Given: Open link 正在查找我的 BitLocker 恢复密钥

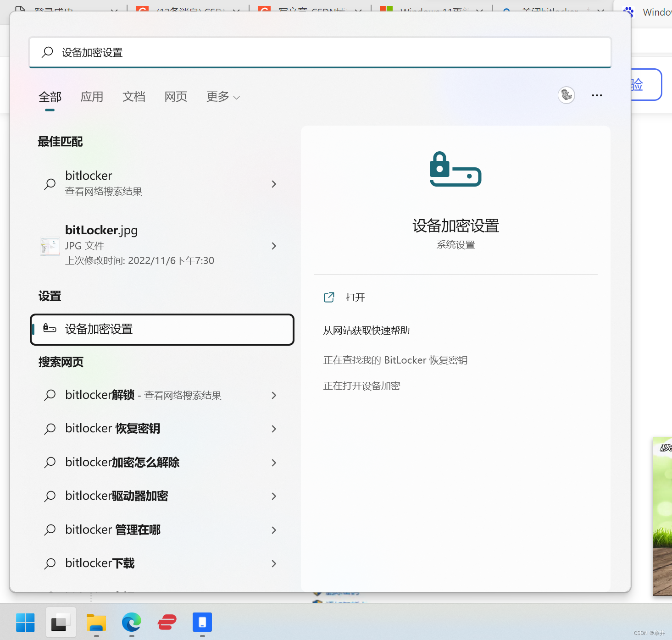Looking at the screenshot, I should [395, 360].
